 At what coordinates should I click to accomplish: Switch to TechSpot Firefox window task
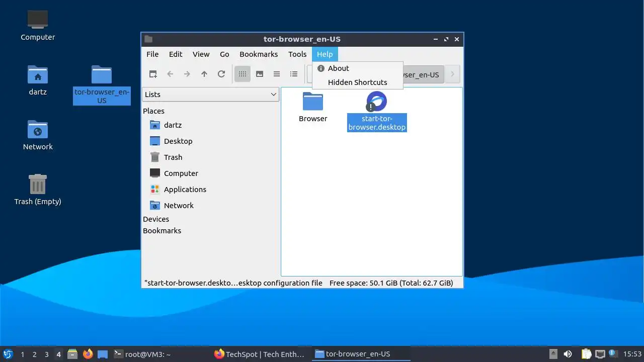260,354
